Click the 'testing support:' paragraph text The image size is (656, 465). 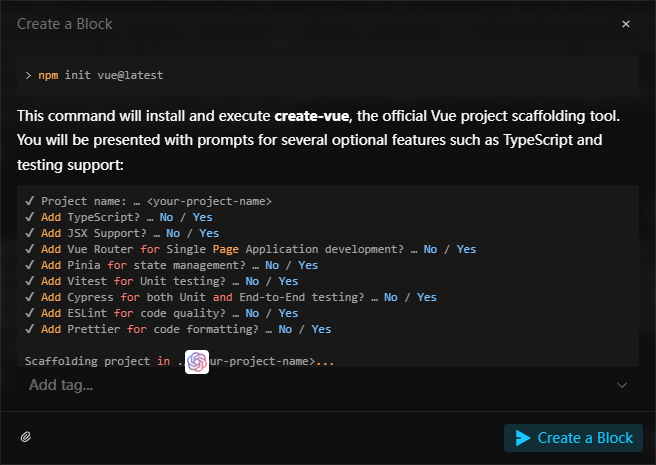pos(70,165)
